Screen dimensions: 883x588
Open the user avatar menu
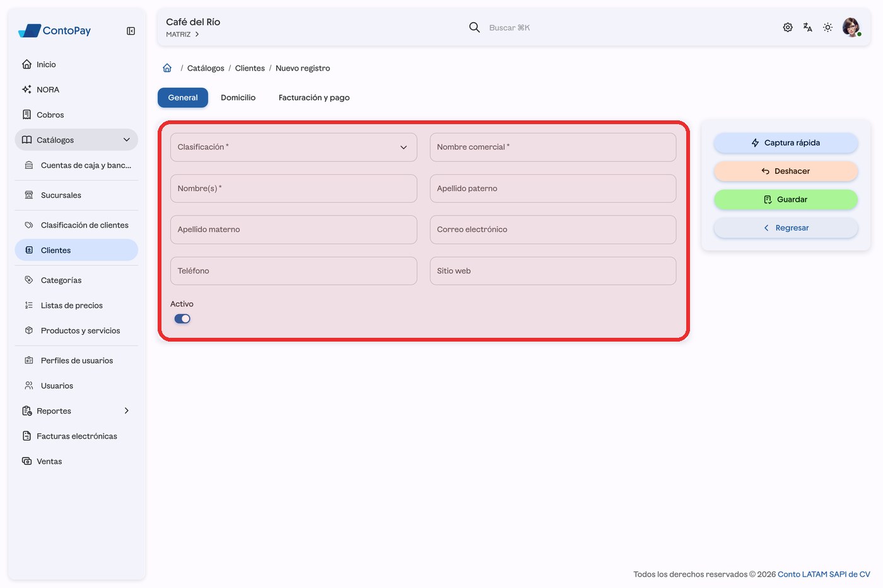click(x=851, y=28)
